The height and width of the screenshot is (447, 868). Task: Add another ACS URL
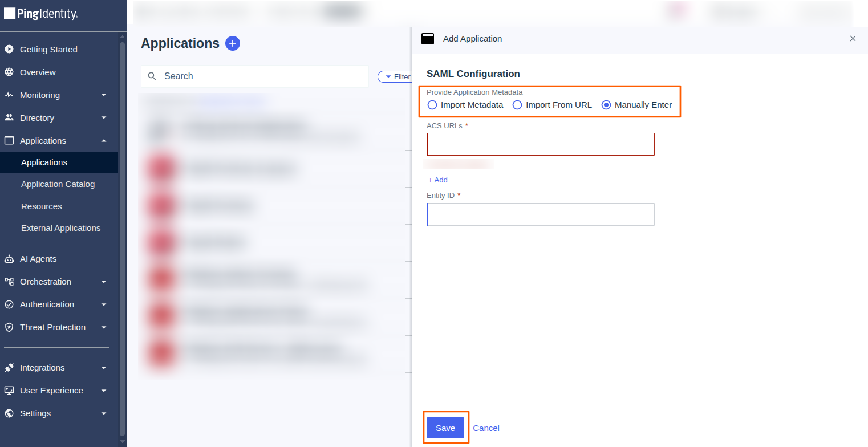tap(438, 180)
